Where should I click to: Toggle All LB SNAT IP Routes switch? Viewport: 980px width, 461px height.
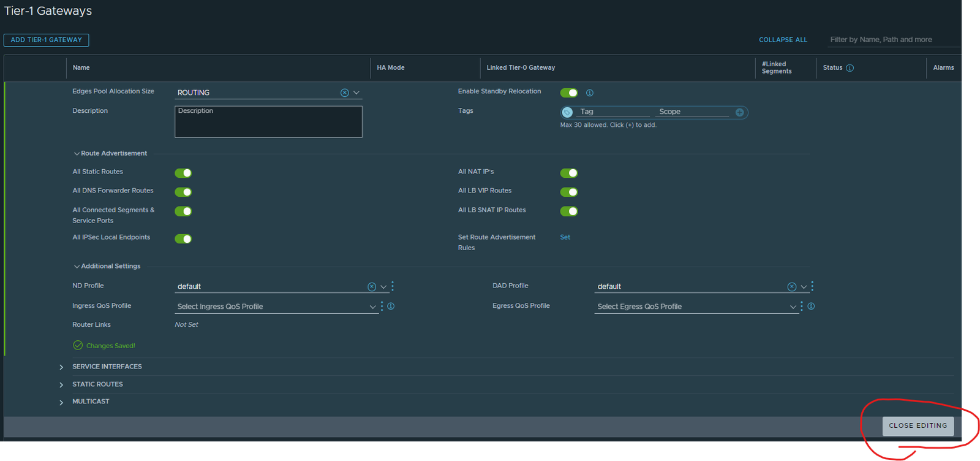point(569,211)
